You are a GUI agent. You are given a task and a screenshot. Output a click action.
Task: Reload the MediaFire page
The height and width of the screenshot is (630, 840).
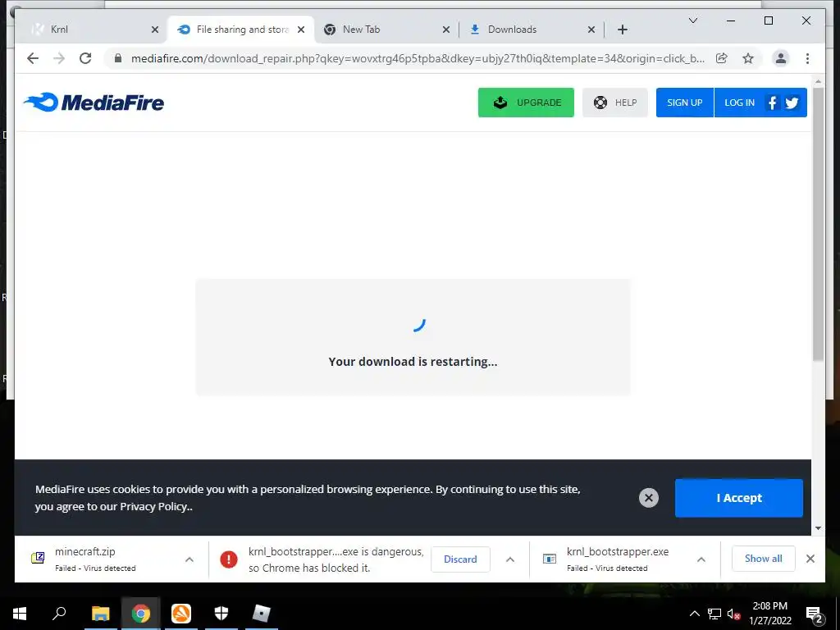click(85, 58)
